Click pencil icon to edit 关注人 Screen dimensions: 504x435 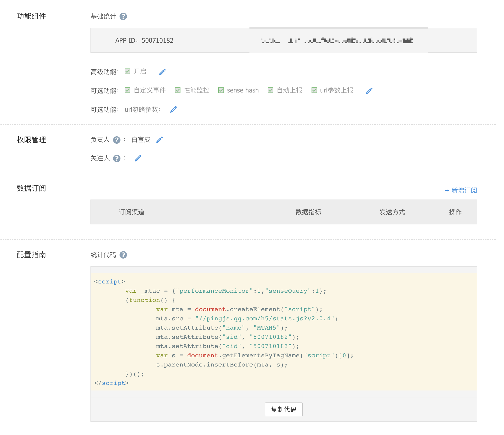coord(138,158)
